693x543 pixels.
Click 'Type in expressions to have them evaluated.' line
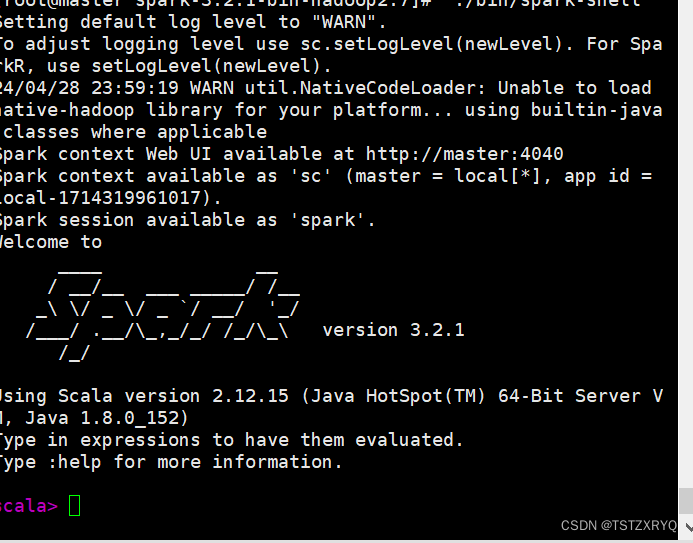231,440
